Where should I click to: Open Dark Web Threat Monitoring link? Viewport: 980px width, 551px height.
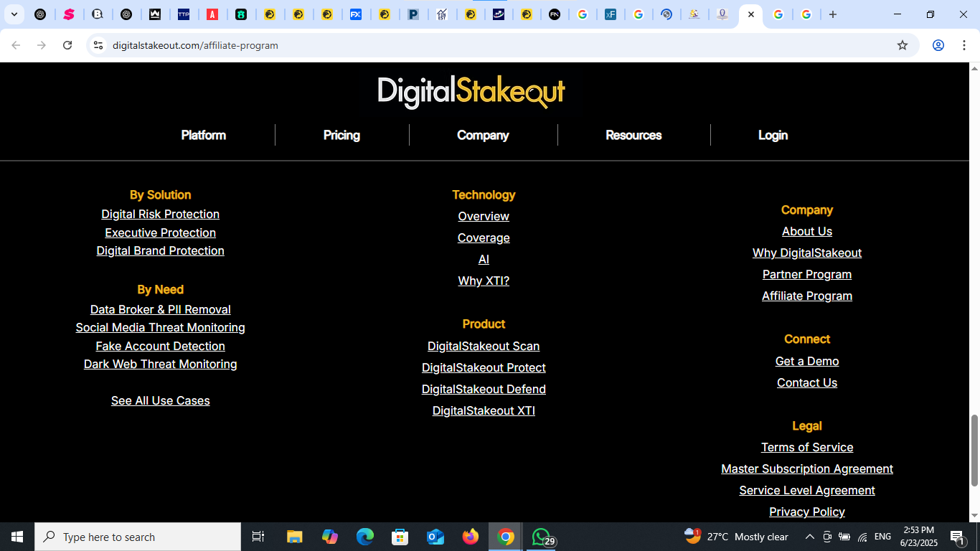(161, 364)
